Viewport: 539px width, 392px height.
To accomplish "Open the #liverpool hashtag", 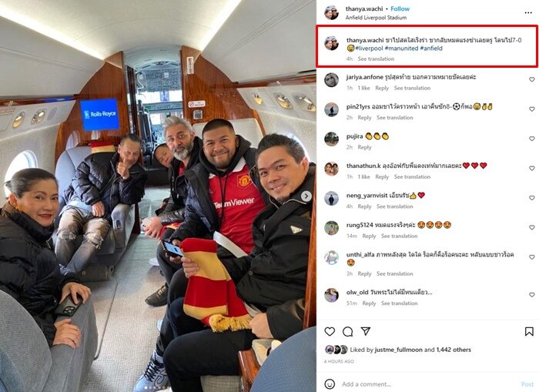I will pyautogui.click(x=369, y=49).
